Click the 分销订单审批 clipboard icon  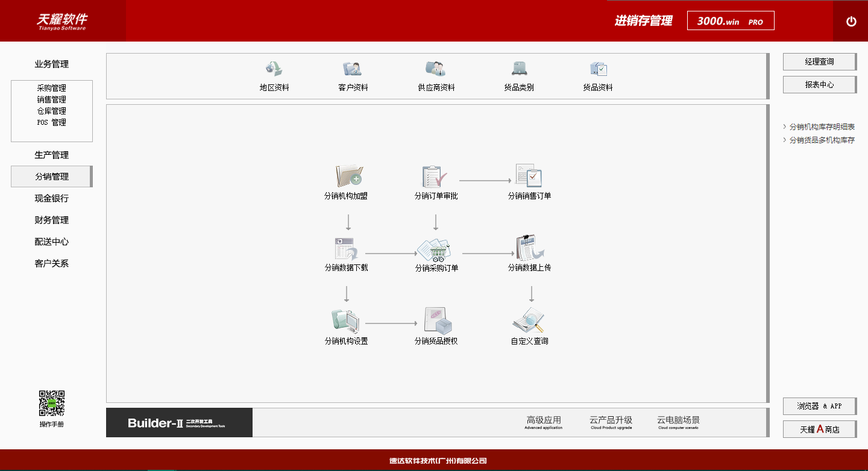435,176
